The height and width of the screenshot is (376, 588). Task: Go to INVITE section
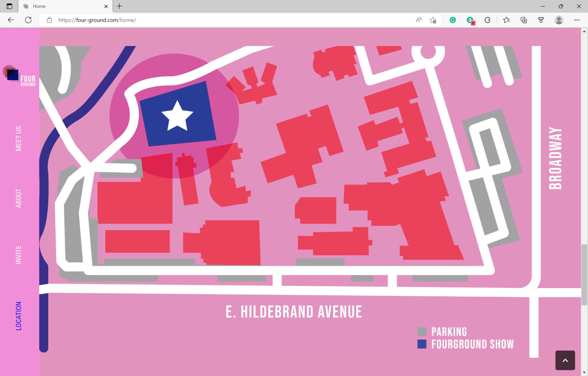pyautogui.click(x=19, y=255)
